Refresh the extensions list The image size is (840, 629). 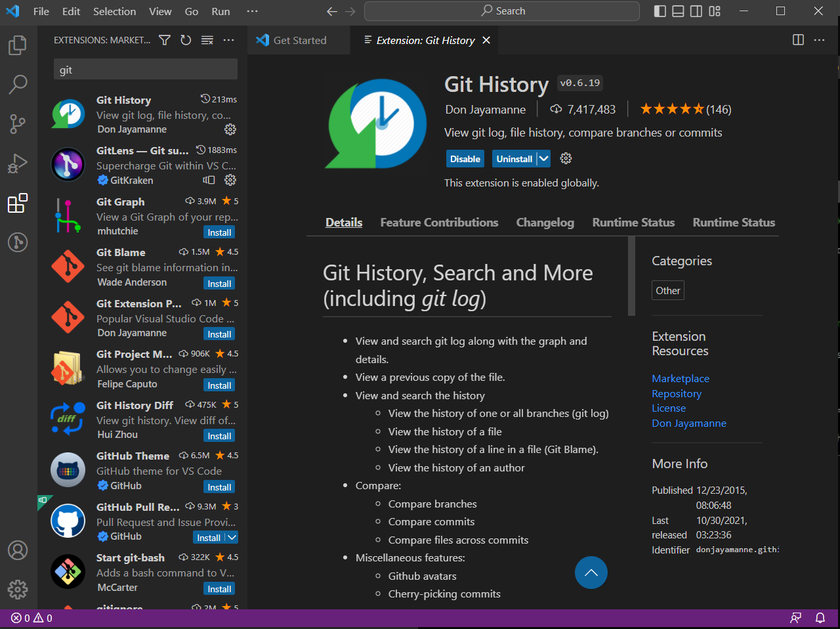186,40
